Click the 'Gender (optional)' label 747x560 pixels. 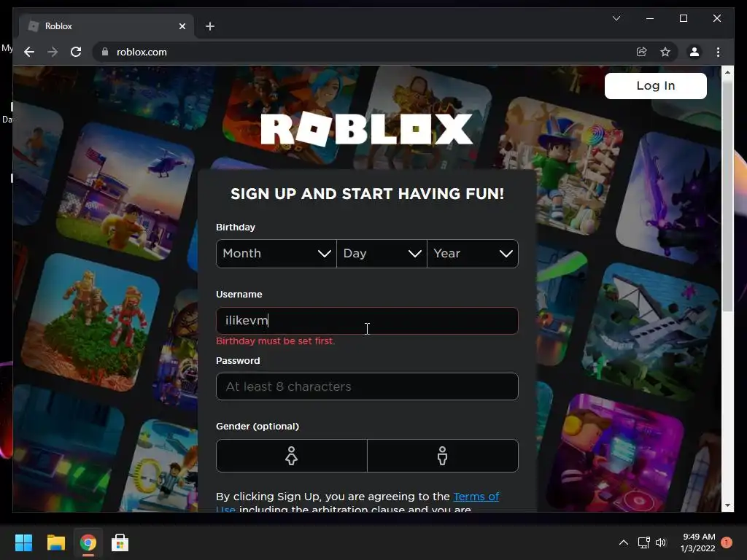258,426
